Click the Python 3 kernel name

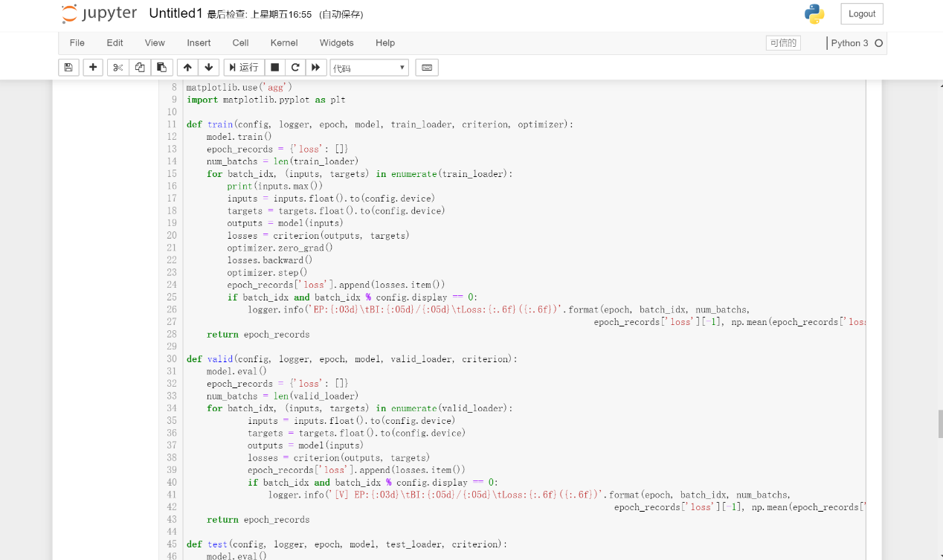click(x=849, y=43)
